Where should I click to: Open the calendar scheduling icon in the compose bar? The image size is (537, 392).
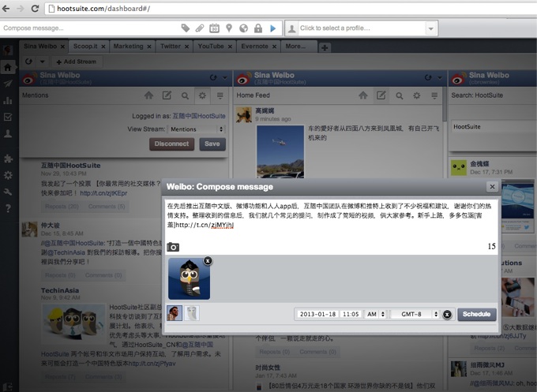click(x=214, y=28)
